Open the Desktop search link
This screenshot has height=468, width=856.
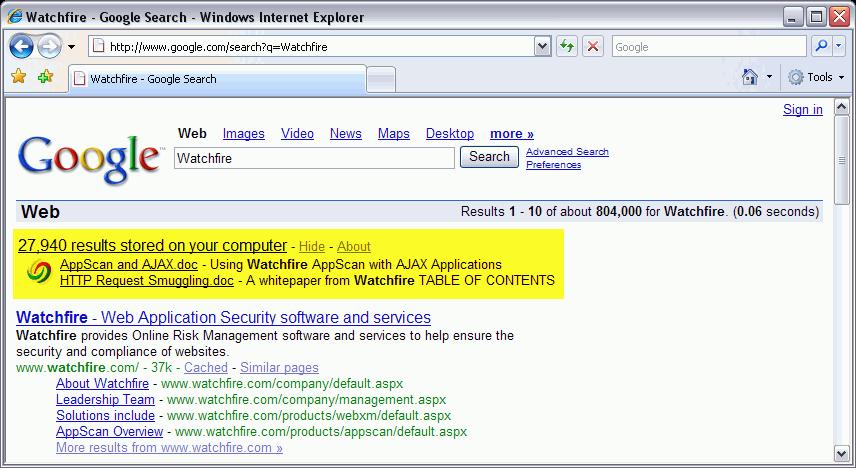(x=450, y=134)
